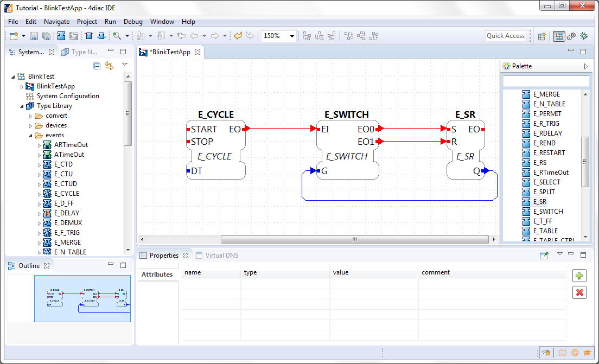Screen dimensions: 599x364
Task: Click the Open Perspective icon
Action: 541,36
